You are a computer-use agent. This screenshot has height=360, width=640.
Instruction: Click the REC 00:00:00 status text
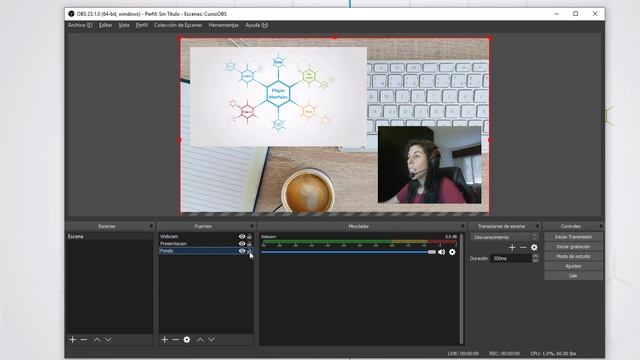coord(504,353)
